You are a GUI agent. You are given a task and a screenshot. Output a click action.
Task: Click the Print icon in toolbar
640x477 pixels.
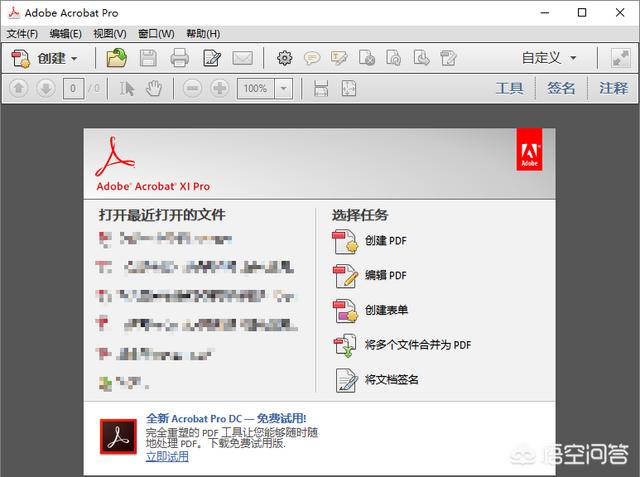point(179,58)
